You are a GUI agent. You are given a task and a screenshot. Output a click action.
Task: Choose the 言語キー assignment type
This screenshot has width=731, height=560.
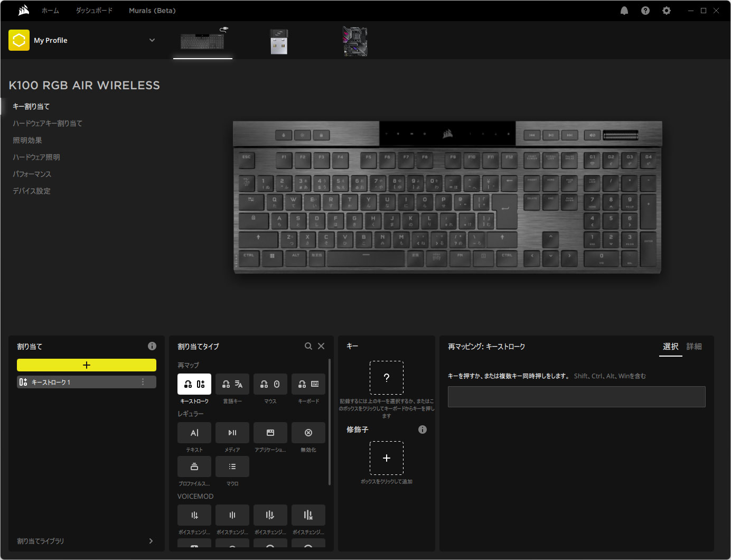(232, 384)
